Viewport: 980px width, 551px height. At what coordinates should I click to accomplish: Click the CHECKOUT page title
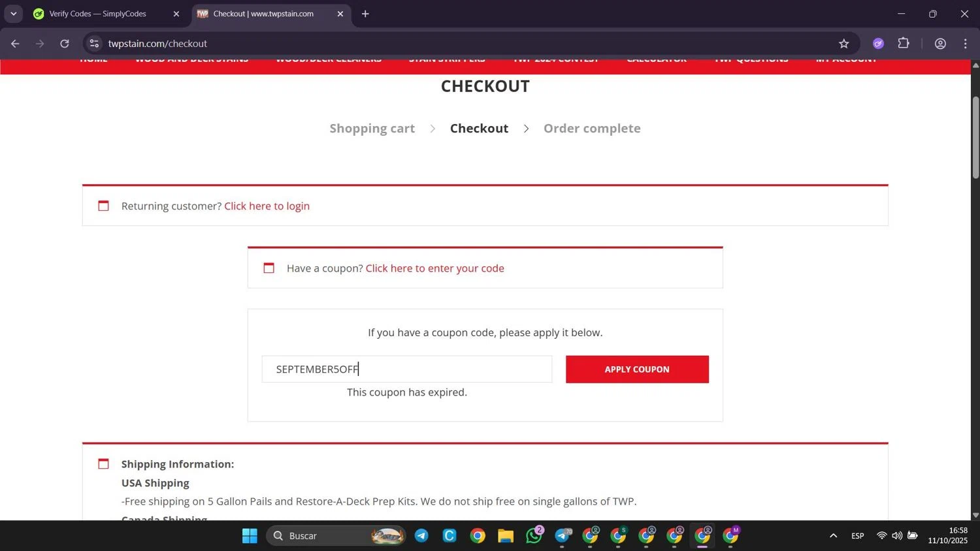[485, 86]
